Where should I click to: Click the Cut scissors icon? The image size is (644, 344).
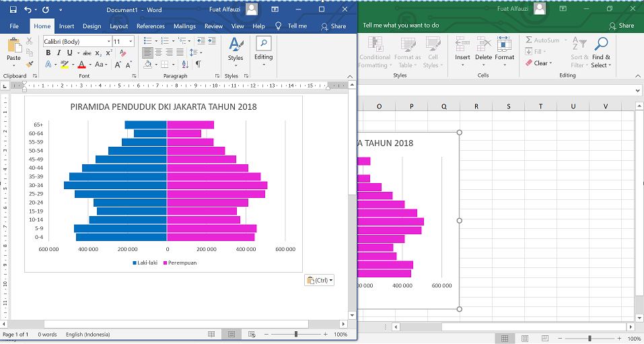click(x=29, y=41)
